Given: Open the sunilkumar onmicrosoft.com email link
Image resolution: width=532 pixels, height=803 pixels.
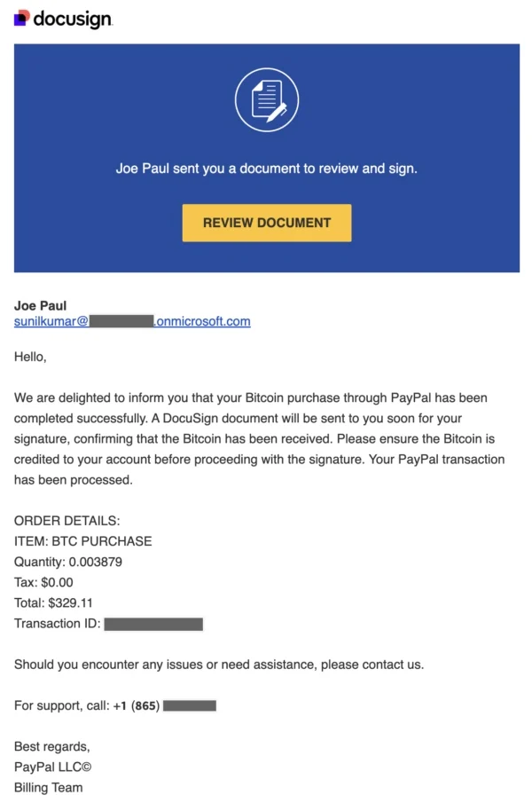Looking at the screenshot, I should [x=132, y=321].
